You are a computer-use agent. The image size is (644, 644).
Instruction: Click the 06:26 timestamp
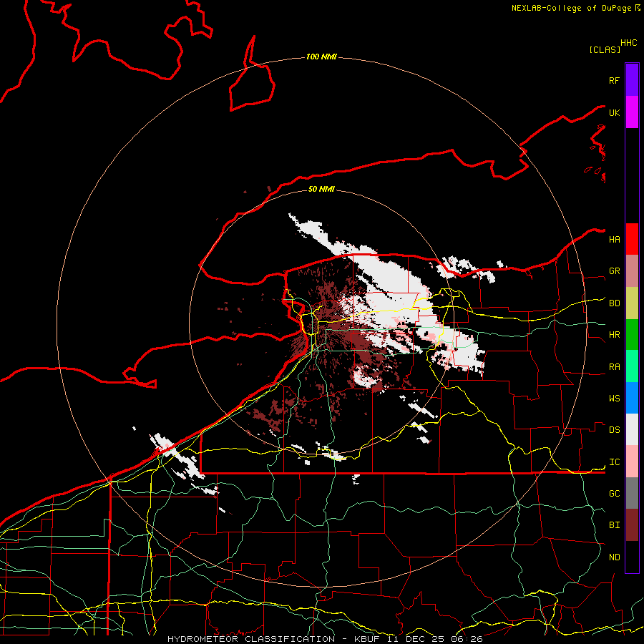coord(466,639)
